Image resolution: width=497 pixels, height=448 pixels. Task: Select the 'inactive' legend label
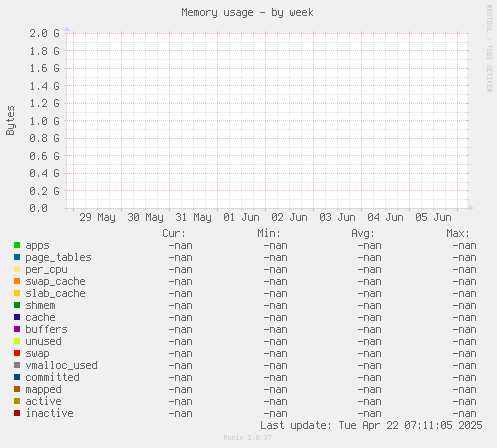(x=49, y=413)
